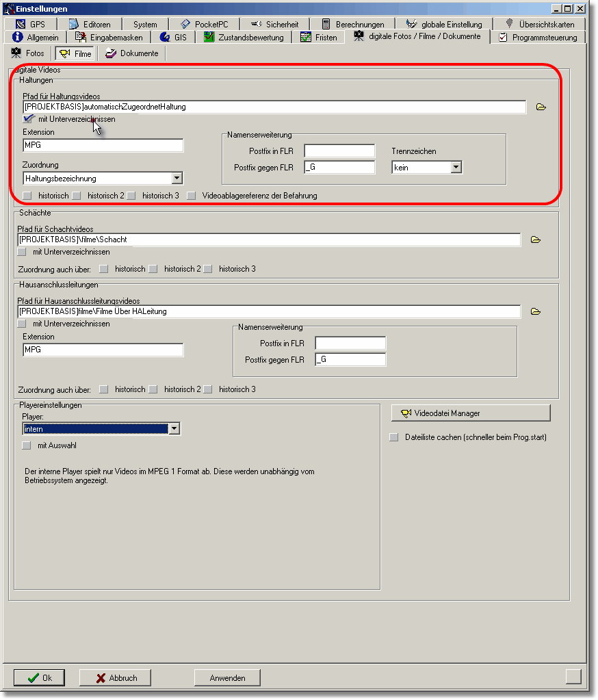Image resolution: width=598 pixels, height=700 pixels.
Task: Open the Dokumente subtab
Action: 132,53
